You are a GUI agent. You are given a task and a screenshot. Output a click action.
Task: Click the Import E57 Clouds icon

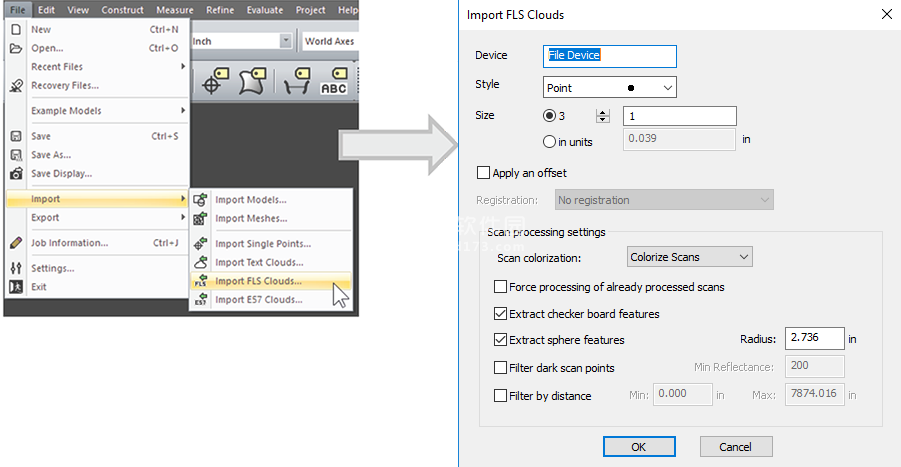tap(200, 299)
